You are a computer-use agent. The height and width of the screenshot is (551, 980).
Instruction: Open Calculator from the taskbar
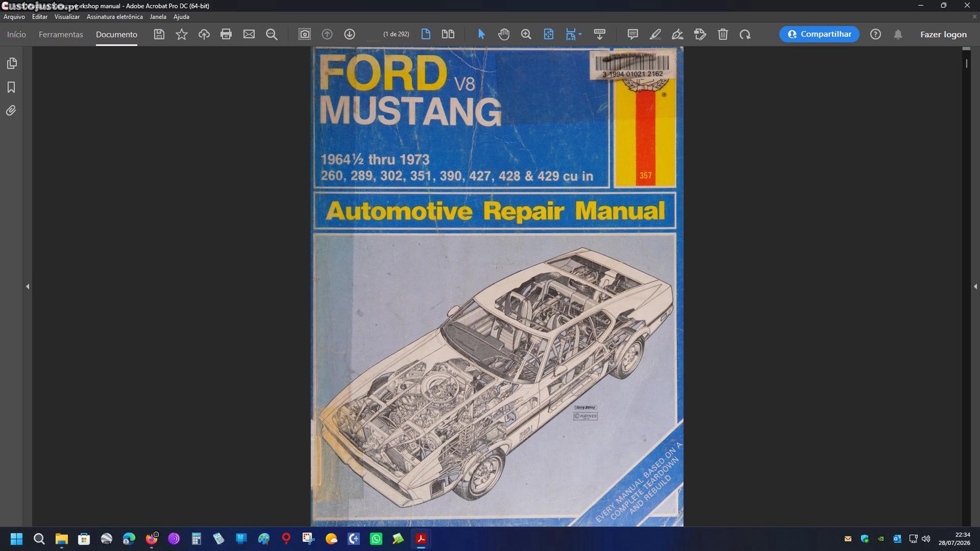pos(196,539)
